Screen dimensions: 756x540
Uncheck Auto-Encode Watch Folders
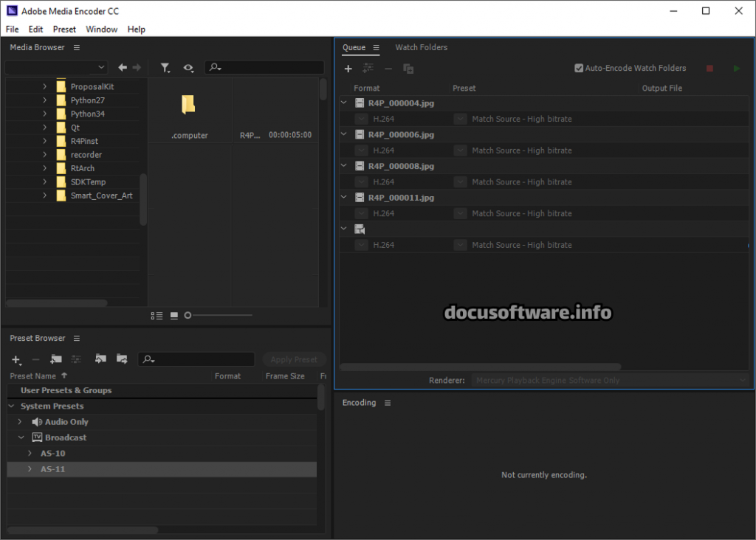579,69
